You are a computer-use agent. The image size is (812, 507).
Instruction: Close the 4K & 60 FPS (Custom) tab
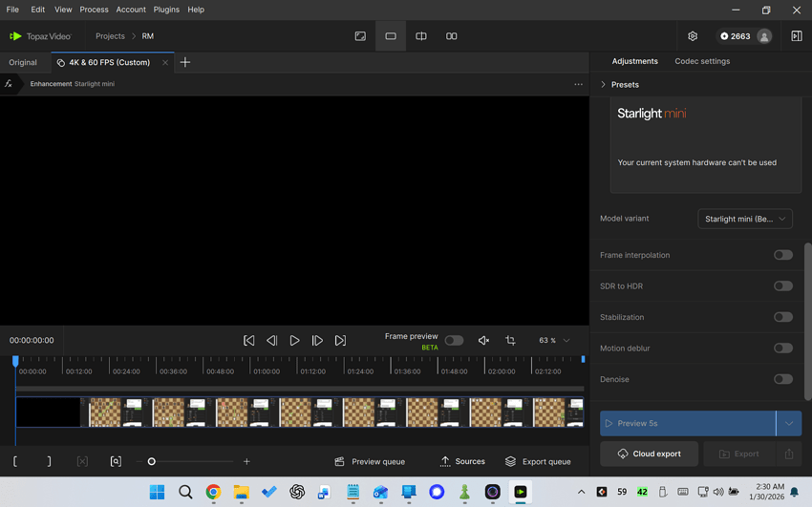(x=165, y=63)
